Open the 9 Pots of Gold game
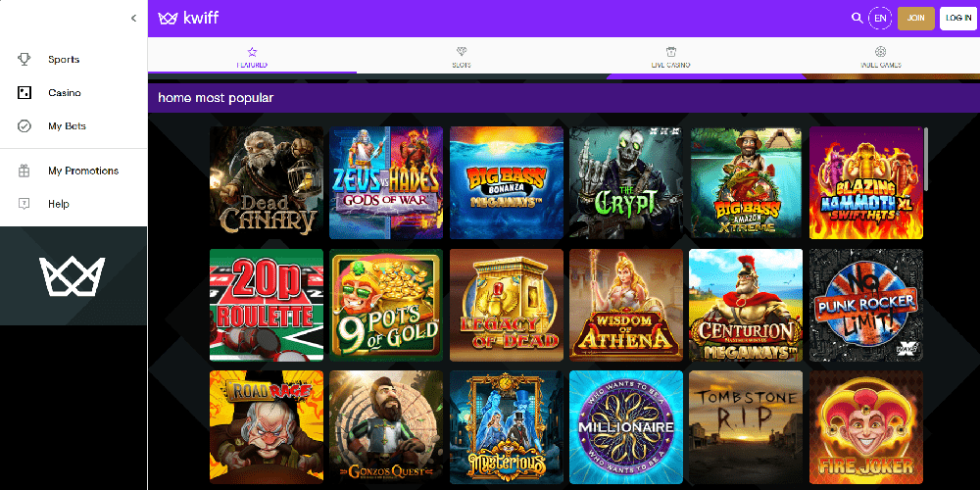Screen dimensions: 980x490 point(386,305)
